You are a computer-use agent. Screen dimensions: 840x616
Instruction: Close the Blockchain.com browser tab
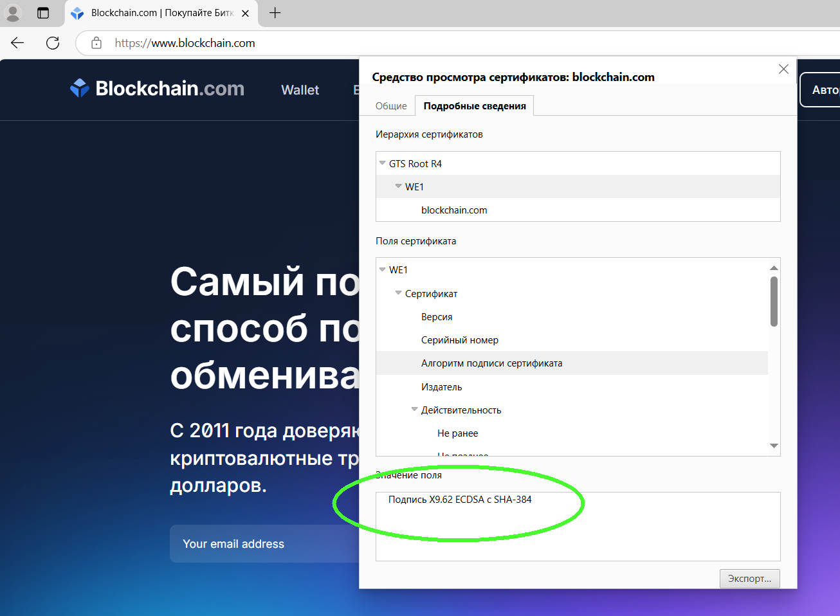245,13
